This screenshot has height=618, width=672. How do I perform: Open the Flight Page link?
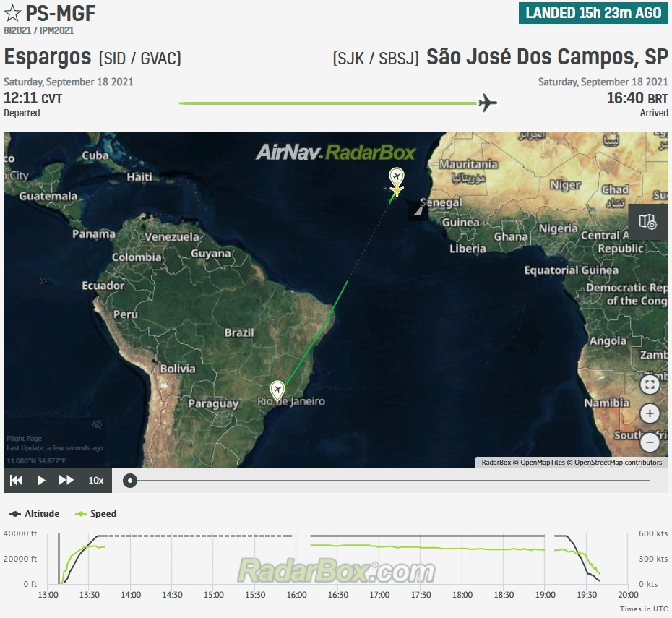[x=24, y=439]
